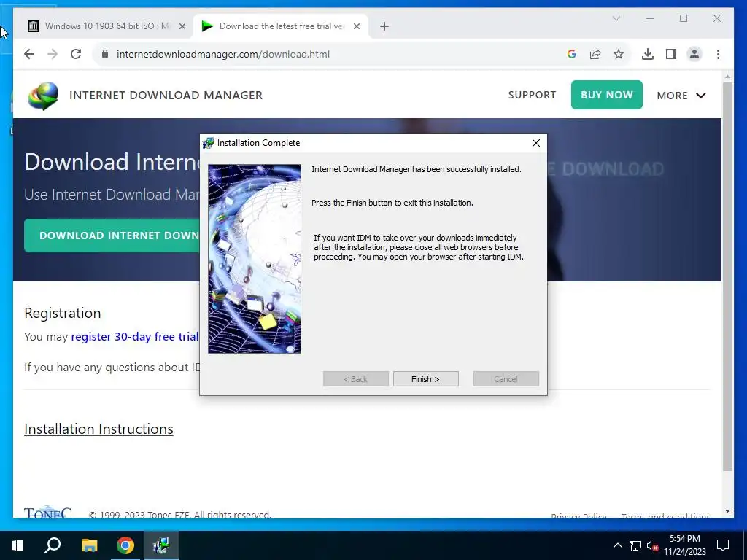
Task: Click the greyed Cancel button in installer
Action: (x=506, y=379)
